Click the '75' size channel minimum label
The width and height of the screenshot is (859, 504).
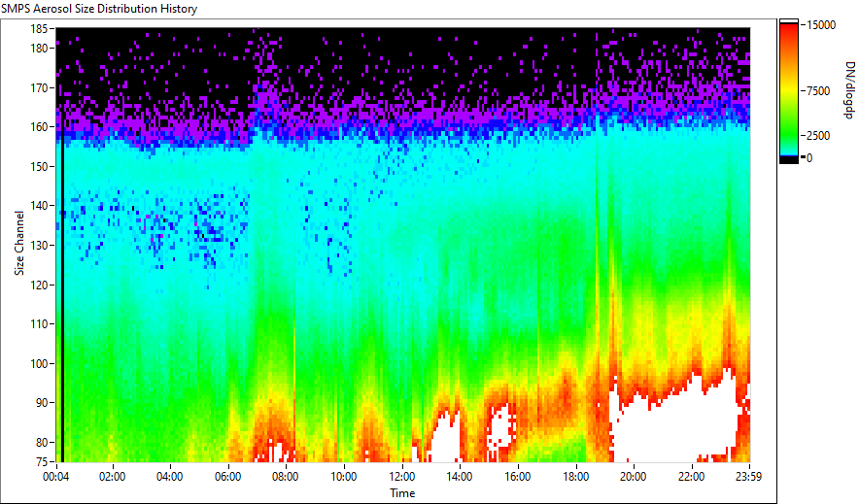(x=42, y=462)
